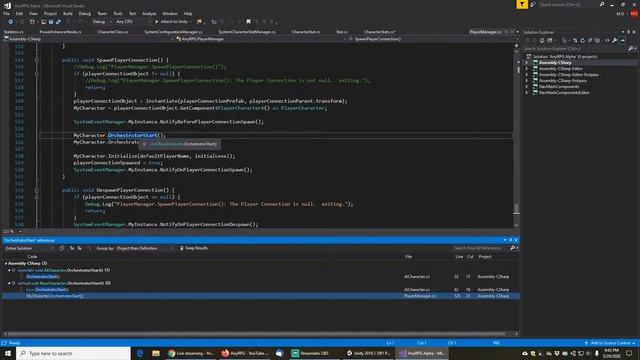
Task: Click the Solution Explorer Collapse All icon
Action: click(x=590, y=40)
